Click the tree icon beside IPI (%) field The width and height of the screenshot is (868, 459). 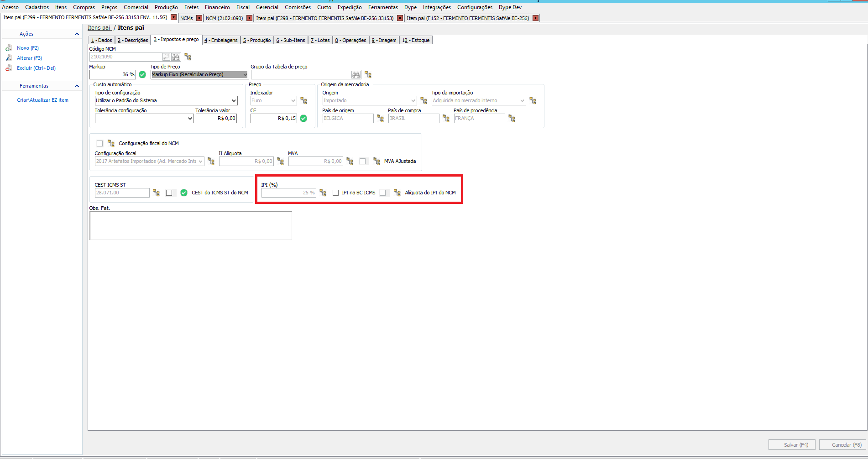point(323,193)
